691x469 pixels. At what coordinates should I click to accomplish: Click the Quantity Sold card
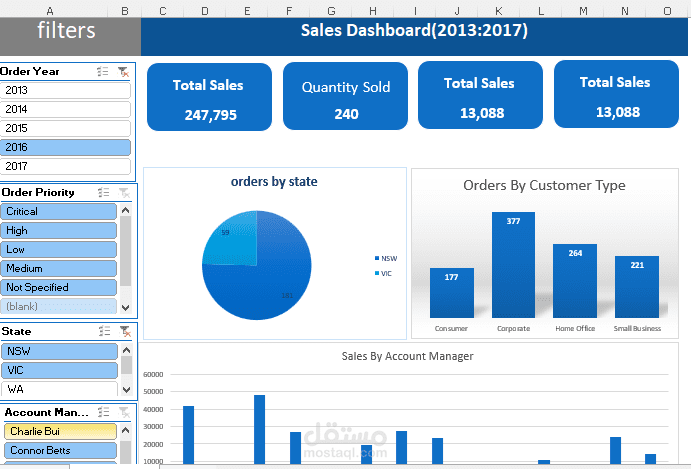(346, 97)
